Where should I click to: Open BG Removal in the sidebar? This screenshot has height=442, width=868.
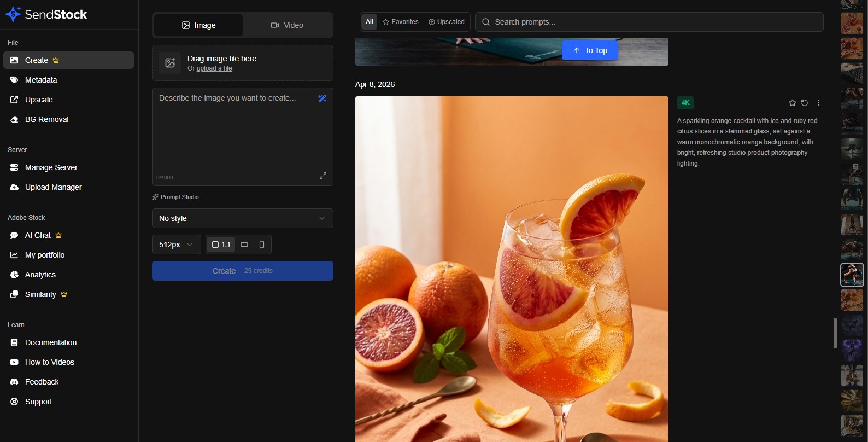pos(68,119)
